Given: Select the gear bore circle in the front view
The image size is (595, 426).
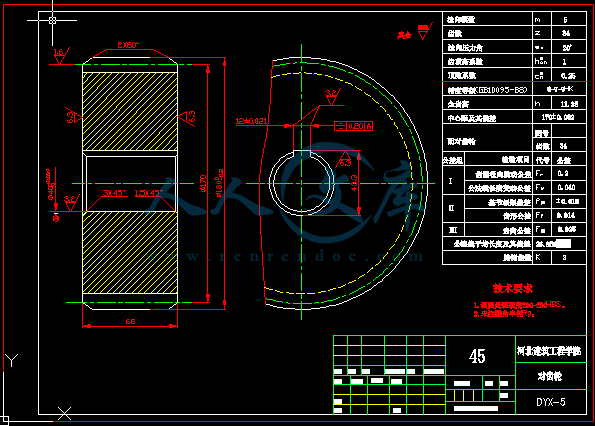Looking at the screenshot, I should point(302,183).
